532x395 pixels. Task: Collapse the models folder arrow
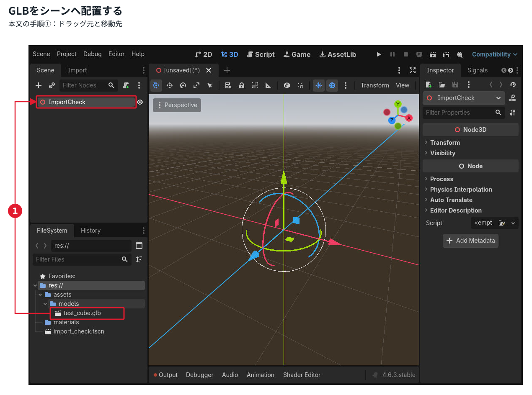(45, 304)
